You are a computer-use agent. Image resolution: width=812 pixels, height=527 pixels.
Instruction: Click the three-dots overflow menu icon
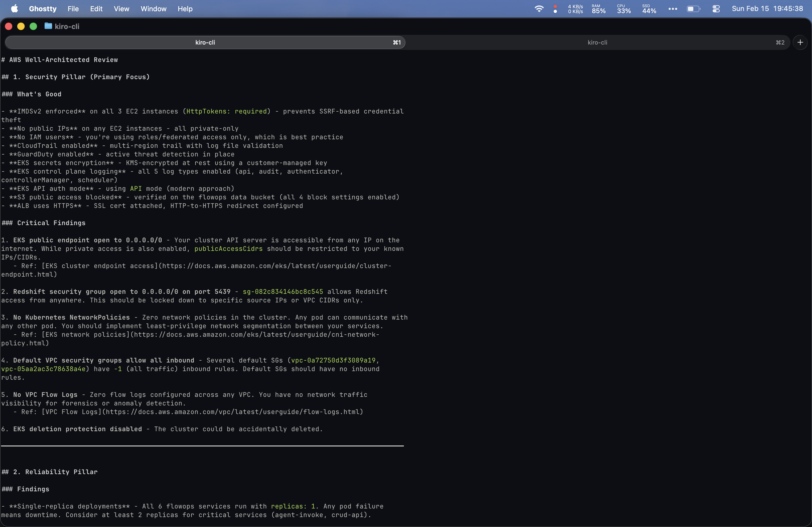tap(672, 9)
